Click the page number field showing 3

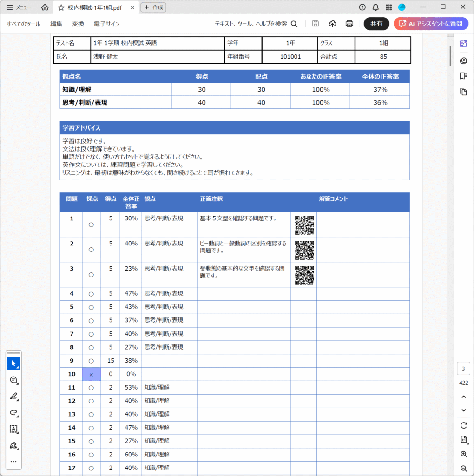[463, 369]
